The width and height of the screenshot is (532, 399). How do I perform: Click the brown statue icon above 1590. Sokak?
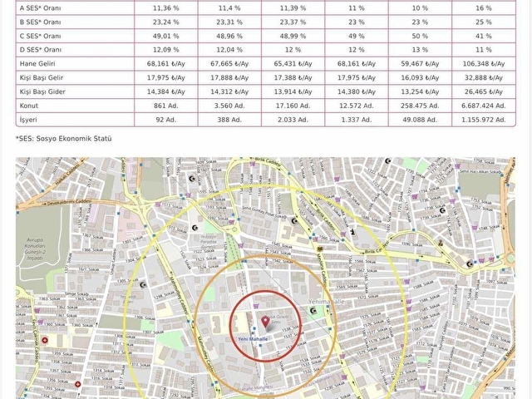pos(441,242)
